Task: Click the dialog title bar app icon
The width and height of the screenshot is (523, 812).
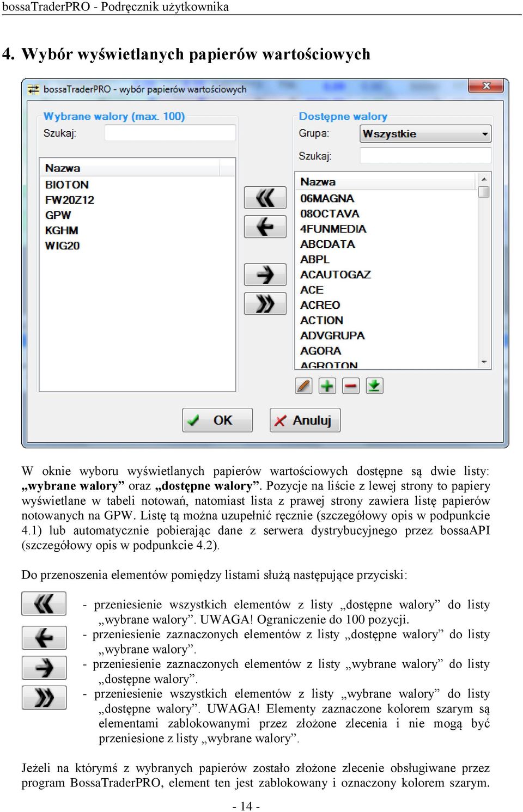Action: [34, 89]
